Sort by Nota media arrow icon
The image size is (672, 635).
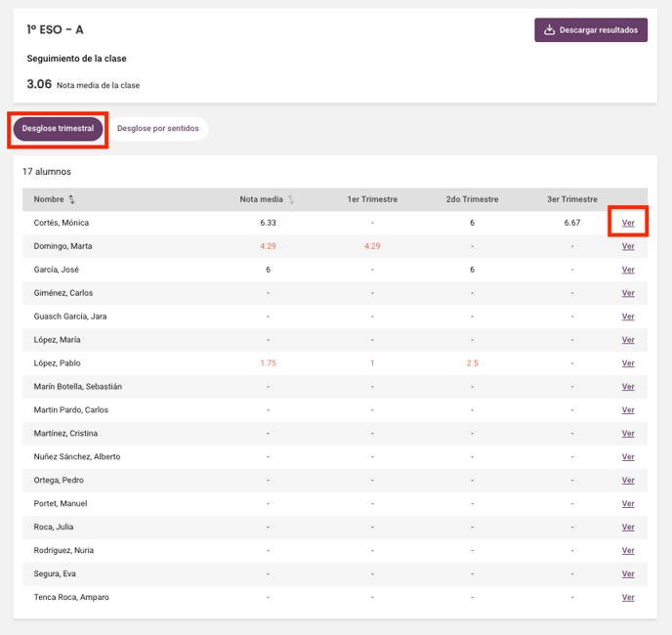(291, 199)
